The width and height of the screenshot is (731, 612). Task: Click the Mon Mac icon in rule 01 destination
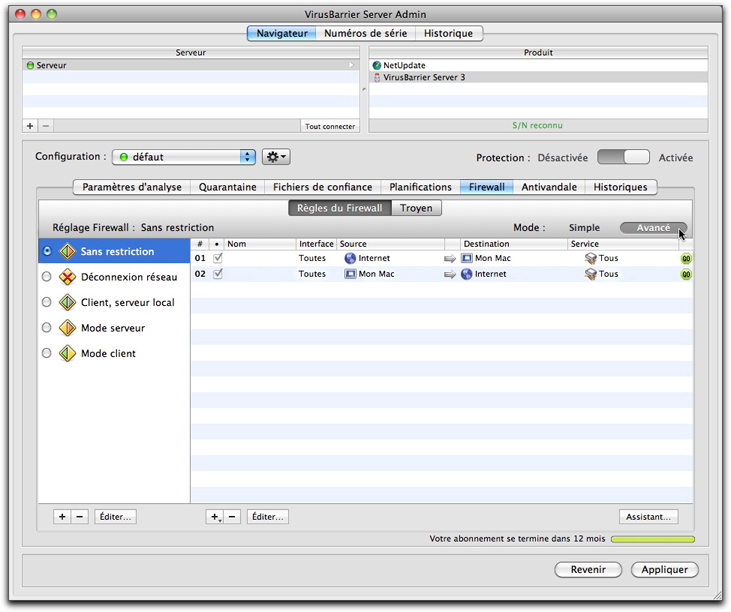coord(467,258)
